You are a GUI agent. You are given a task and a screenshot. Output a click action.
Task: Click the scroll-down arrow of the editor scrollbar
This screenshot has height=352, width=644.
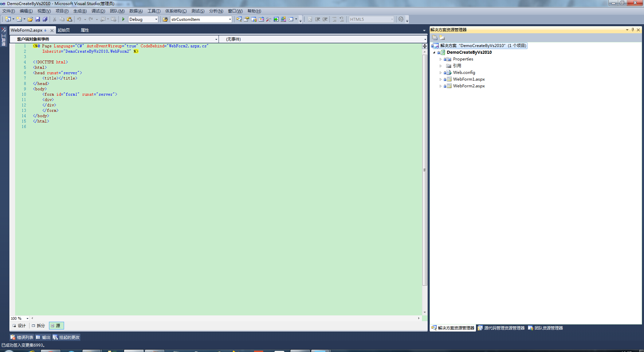pyautogui.click(x=425, y=312)
